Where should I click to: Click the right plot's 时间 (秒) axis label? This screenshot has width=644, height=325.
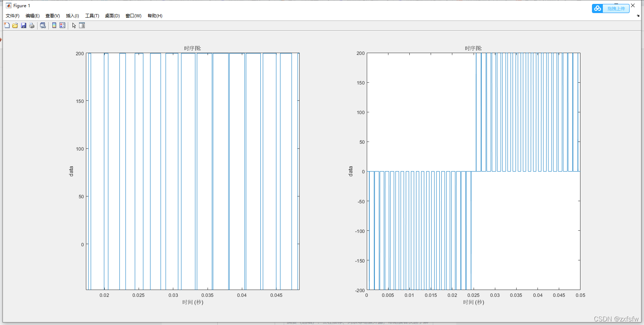(474, 302)
